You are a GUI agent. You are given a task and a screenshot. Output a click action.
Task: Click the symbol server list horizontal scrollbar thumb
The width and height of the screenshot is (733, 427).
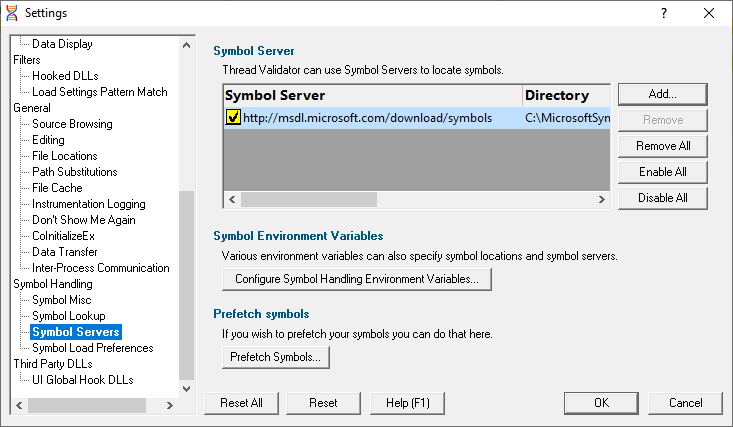(309, 200)
